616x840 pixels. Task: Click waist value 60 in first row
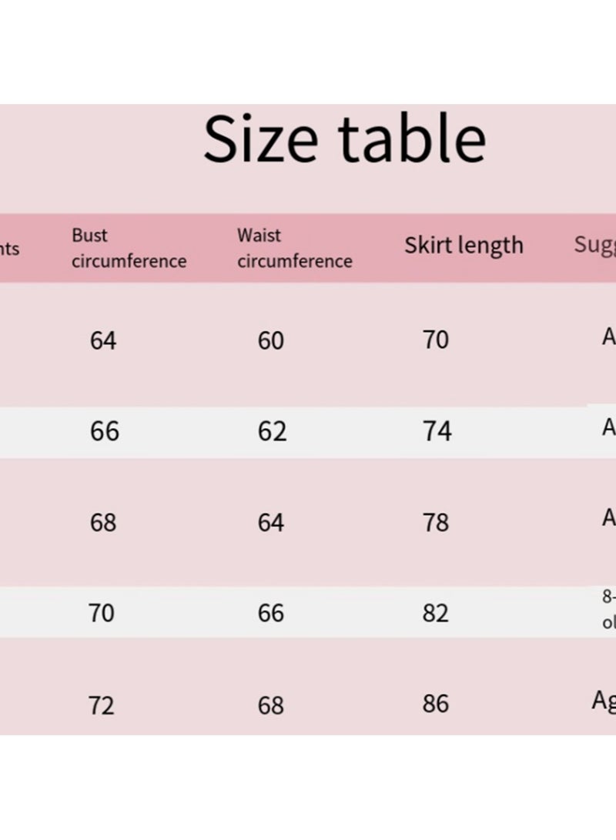270,341
